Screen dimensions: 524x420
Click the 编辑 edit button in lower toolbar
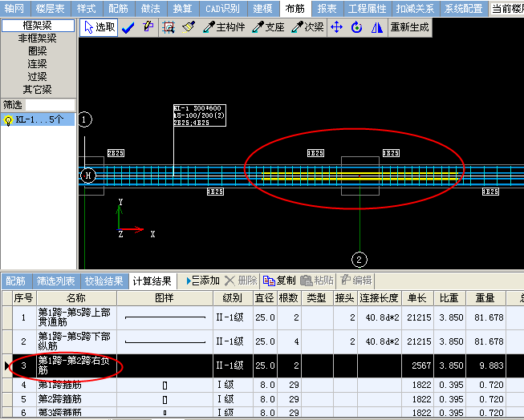tap(356, 281)
